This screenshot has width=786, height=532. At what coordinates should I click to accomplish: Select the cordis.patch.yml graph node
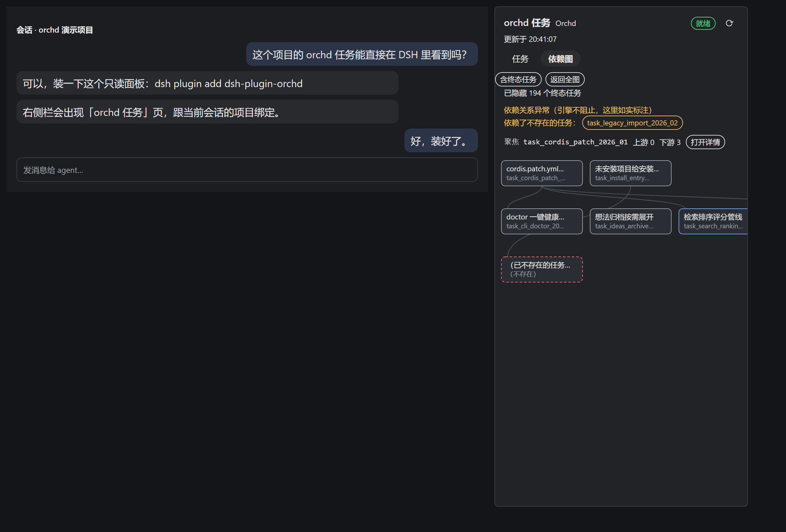(541, 173)
